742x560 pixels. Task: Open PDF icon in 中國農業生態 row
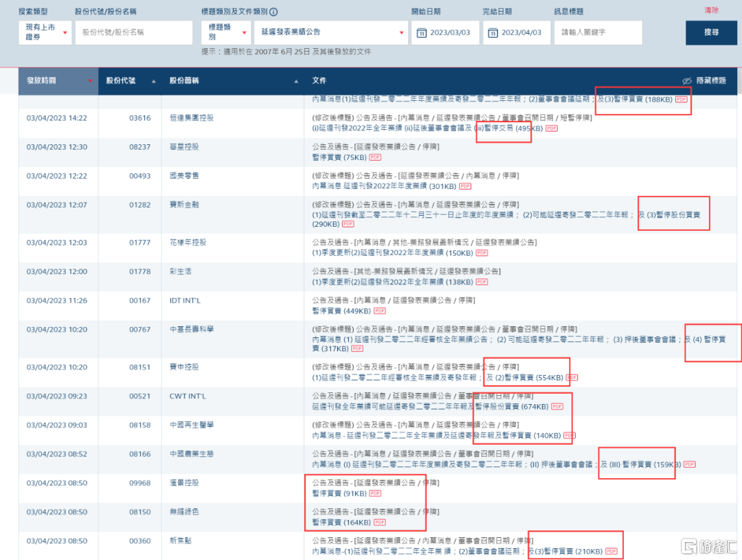pyautogui.click(x=690, y=464)
